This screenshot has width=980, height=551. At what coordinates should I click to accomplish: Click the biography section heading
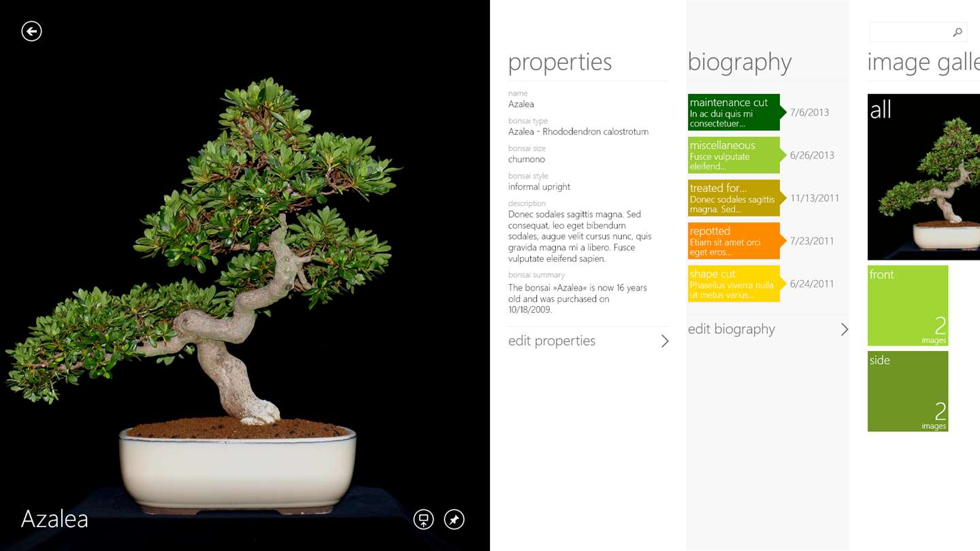(x=740, y=62)
